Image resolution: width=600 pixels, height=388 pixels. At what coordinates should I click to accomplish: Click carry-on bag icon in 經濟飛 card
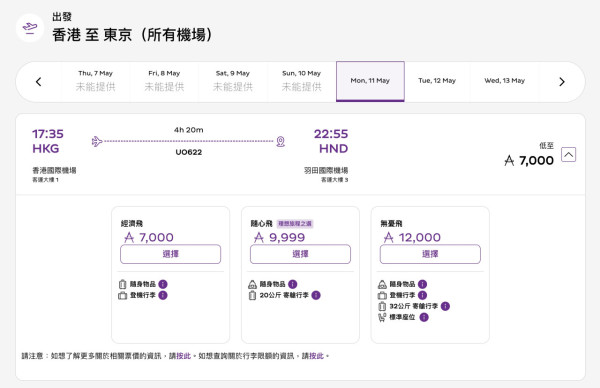(122, 295)
